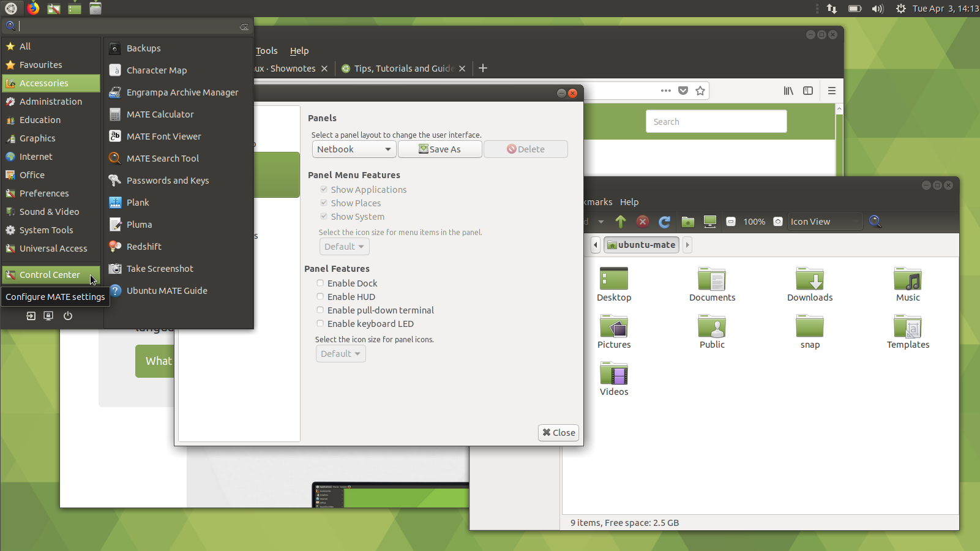980x551 pixels.
Task: Open Help menu in Firefox
Action: click(299, 51)
